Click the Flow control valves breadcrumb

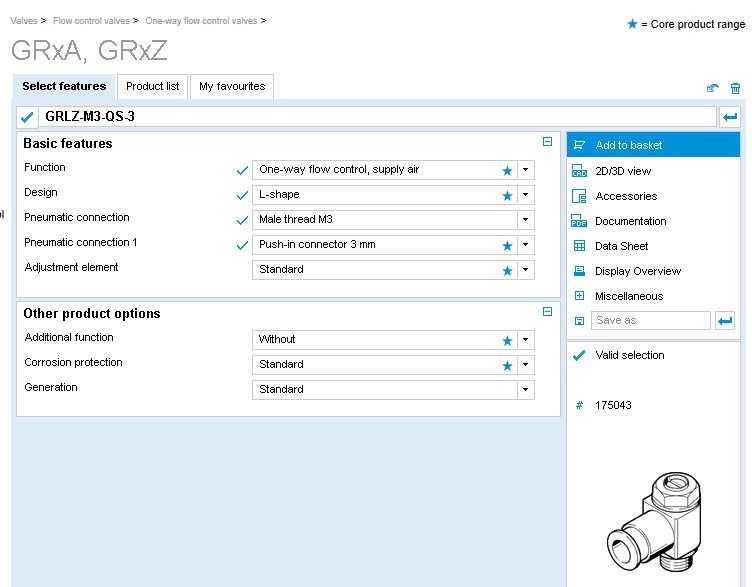[91, 21]
